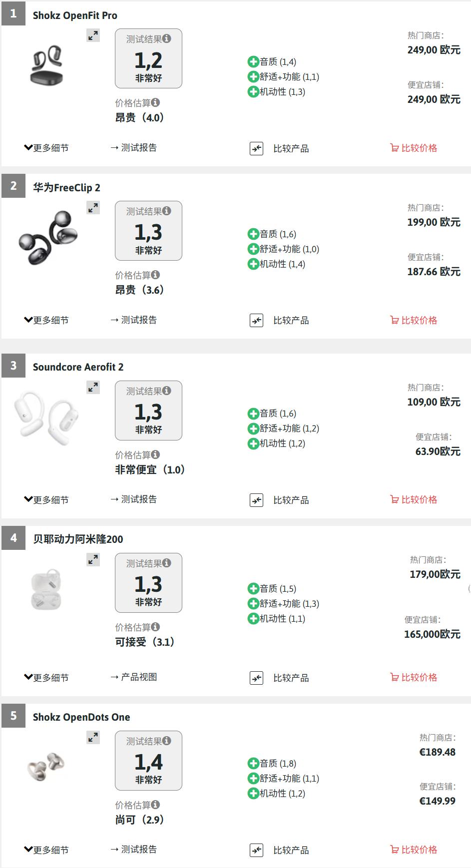471x868 pixels.
Task: Click compare-product icon for Shokz OpenDots One
Action: (256, 850)
